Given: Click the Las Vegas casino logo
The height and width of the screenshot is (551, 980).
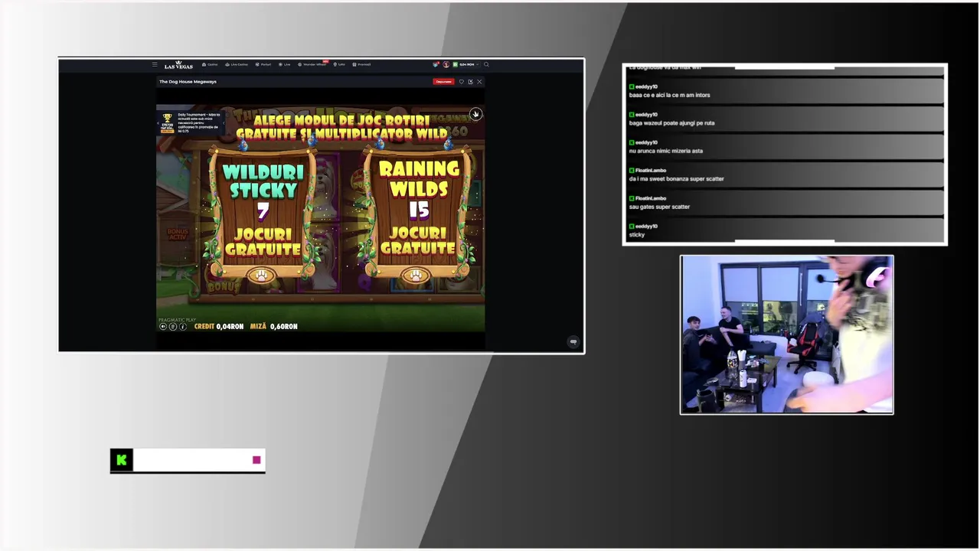Looking at the screenshot, I should (178, 65).
